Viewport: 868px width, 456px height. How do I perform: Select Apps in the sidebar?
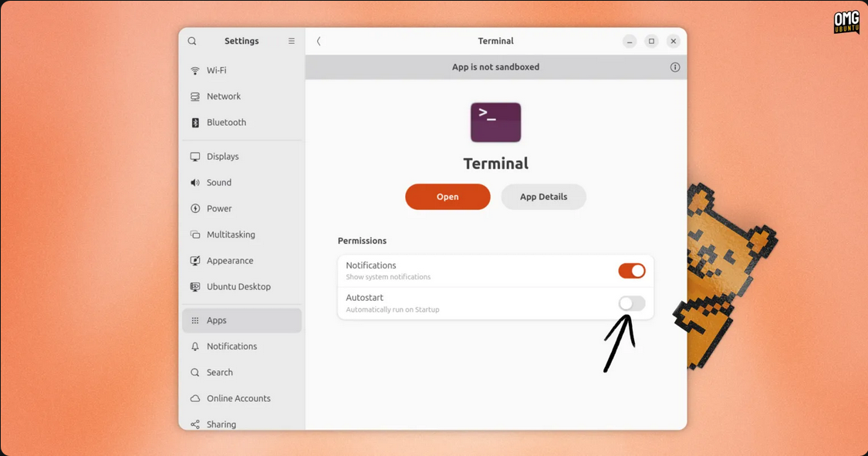click(242, 320)
